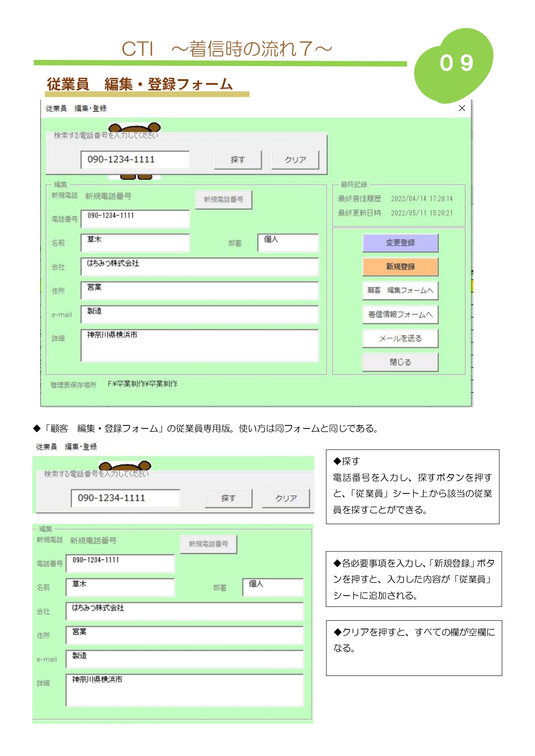Select the 名前 field containing 草木
This screenshot has height=756, width=535.
[x=135, y=243]
